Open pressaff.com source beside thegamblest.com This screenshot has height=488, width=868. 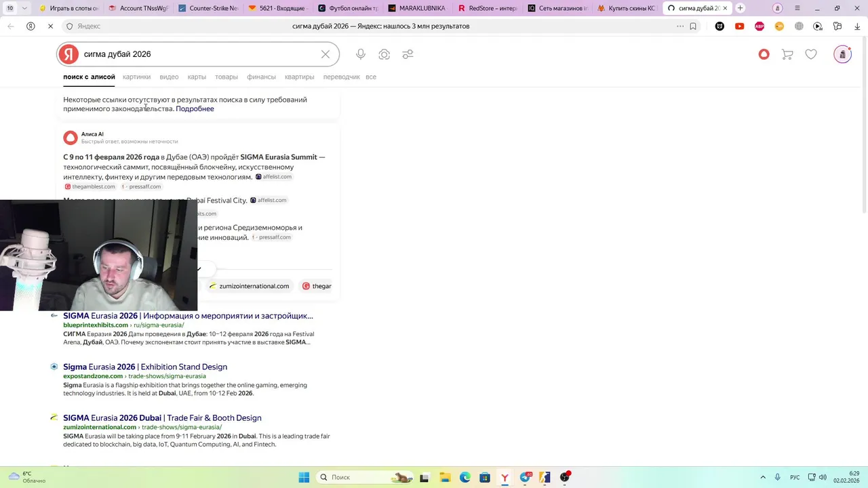click(x=141, y=186)
